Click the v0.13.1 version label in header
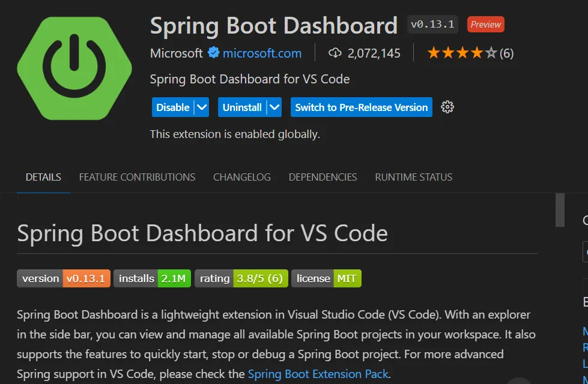This screenshot has height=384, width=588. (x=432, y=25)
